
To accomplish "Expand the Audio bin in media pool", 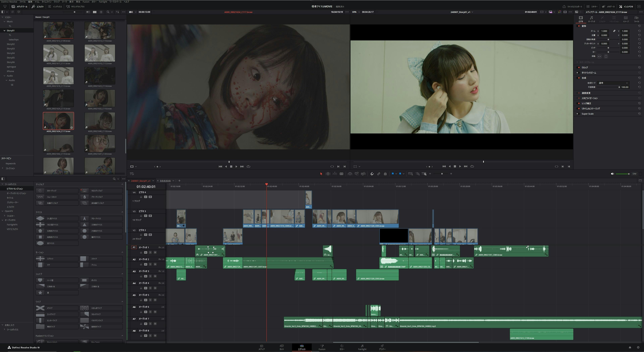I will (4, 76).
